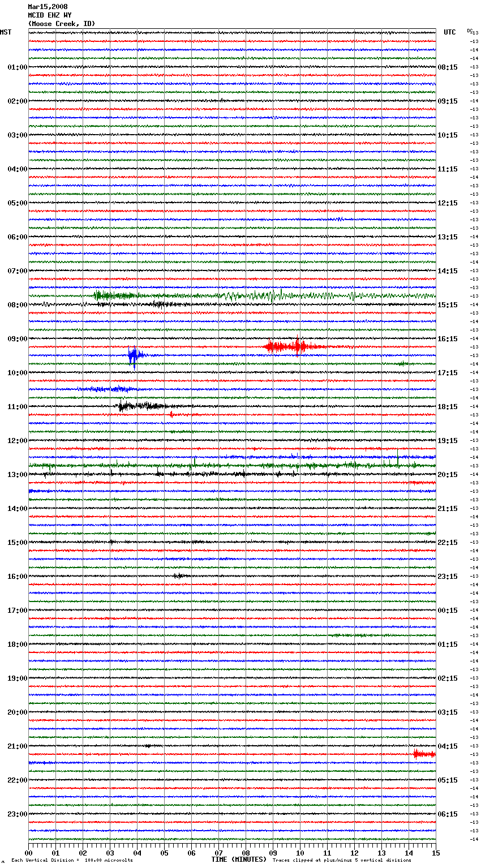Click the 14:15 UTC time label
Viewport: 481px width, 868px height.
point(448,271)
